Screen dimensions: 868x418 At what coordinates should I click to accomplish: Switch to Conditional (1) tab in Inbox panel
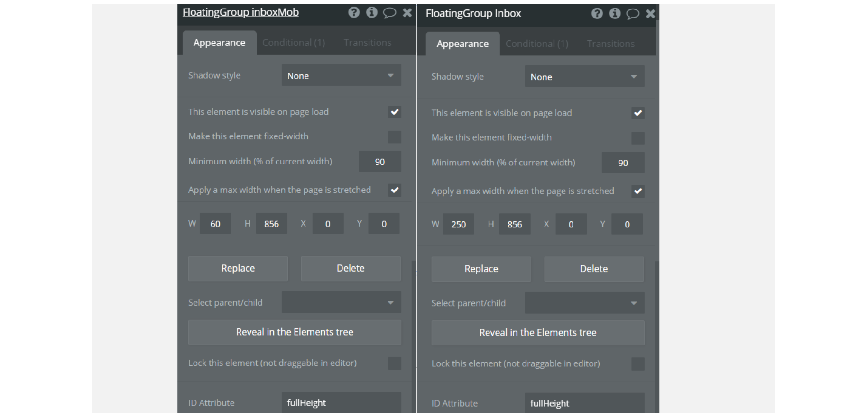pyautogui.click(x=537, y=44)
